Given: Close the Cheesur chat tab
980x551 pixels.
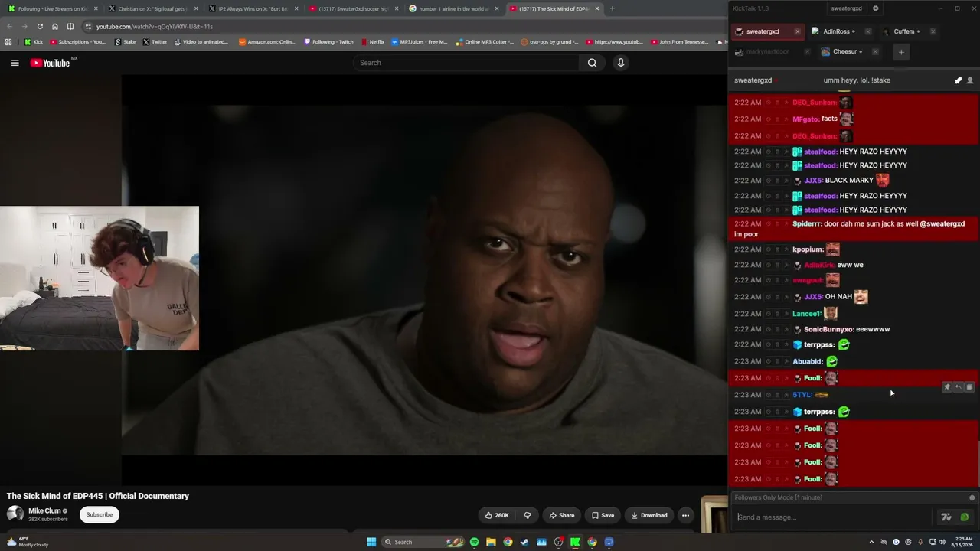Looking at the screenshot, I should point(875,52).
